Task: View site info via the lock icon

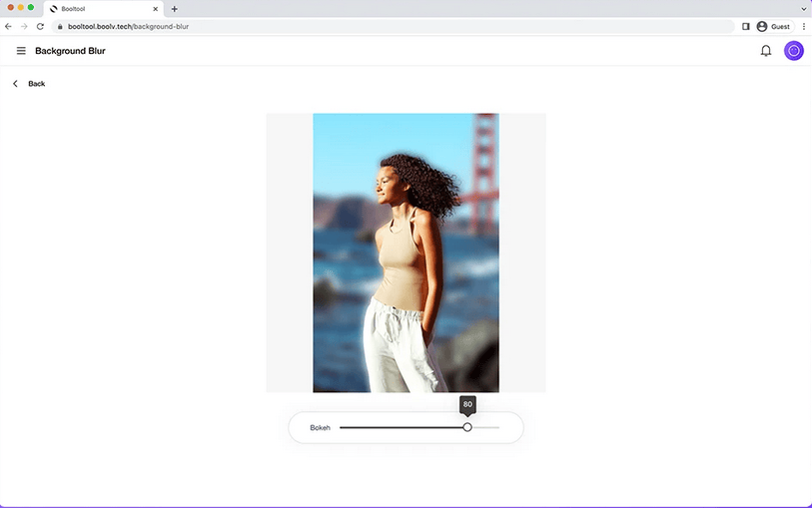Action: (x=60, y=26)
